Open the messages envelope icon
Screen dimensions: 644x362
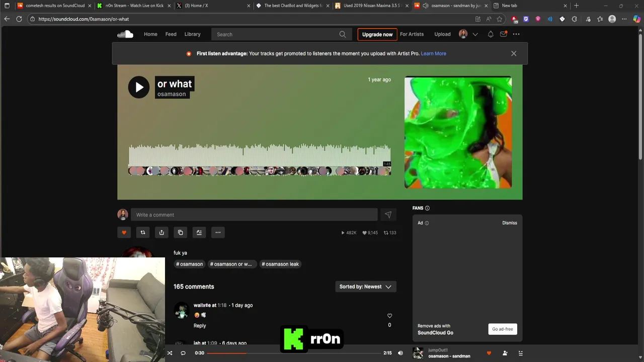tap(503, 34)
